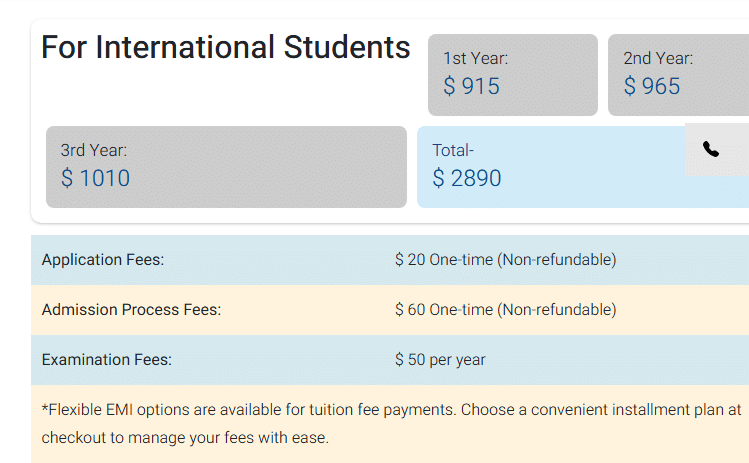Click the $ 915 first year amount
Image resolution: width=749 pixels, height=463 pixels.
[x=471, y=87]
